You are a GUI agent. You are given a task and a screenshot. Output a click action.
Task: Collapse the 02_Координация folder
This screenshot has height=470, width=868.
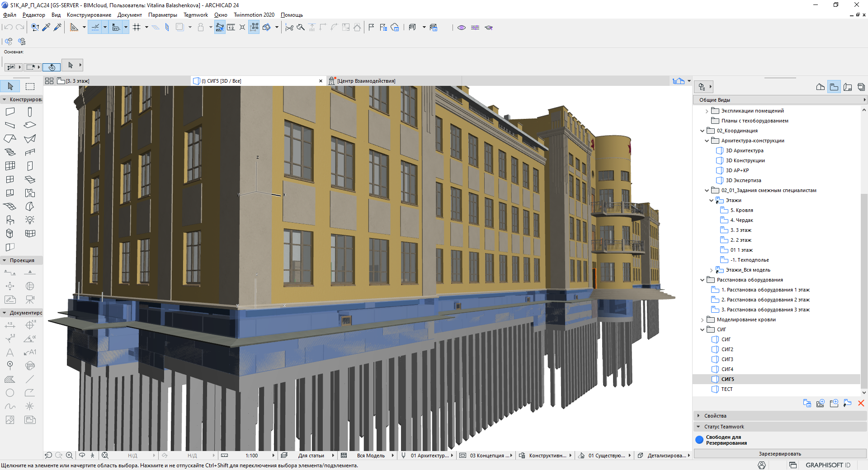(x=702, y=131)
